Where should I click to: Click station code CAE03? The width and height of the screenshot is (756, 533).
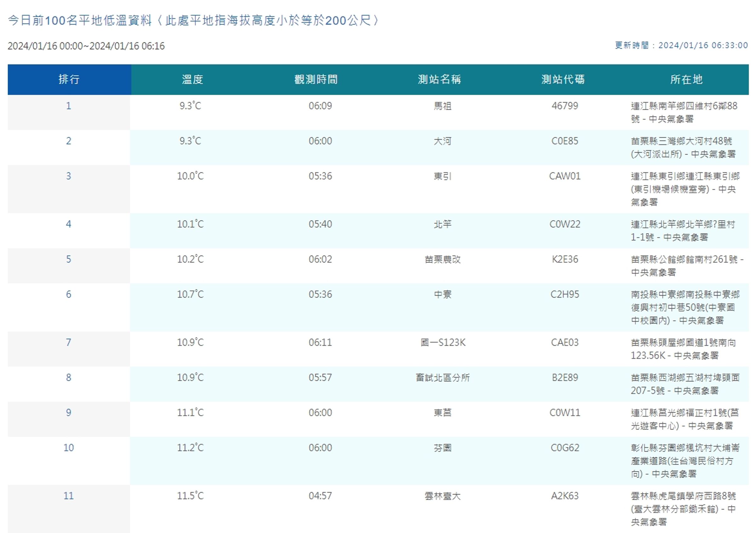[x=565, y=343]
